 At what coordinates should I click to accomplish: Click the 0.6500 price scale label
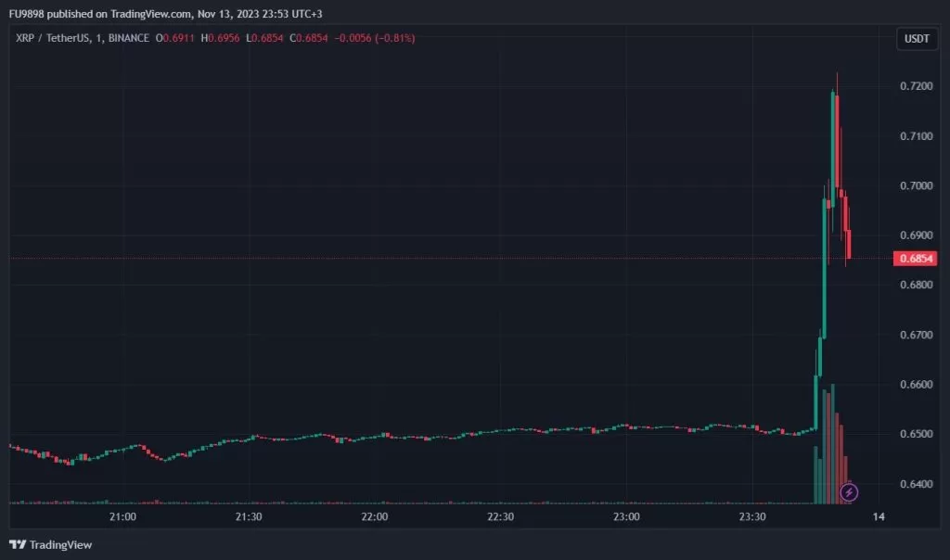tap(915, 434)
